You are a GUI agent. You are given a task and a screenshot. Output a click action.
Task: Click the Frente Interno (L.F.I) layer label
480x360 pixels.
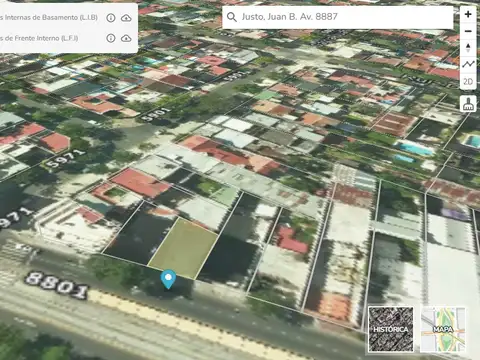point(39,38)
